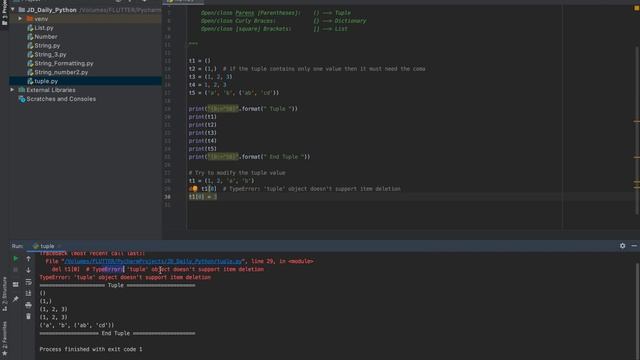The width and height of the screenshot is (640, 360).
Task: Click restore layout icon in Run panel
Action: (16, 284)
